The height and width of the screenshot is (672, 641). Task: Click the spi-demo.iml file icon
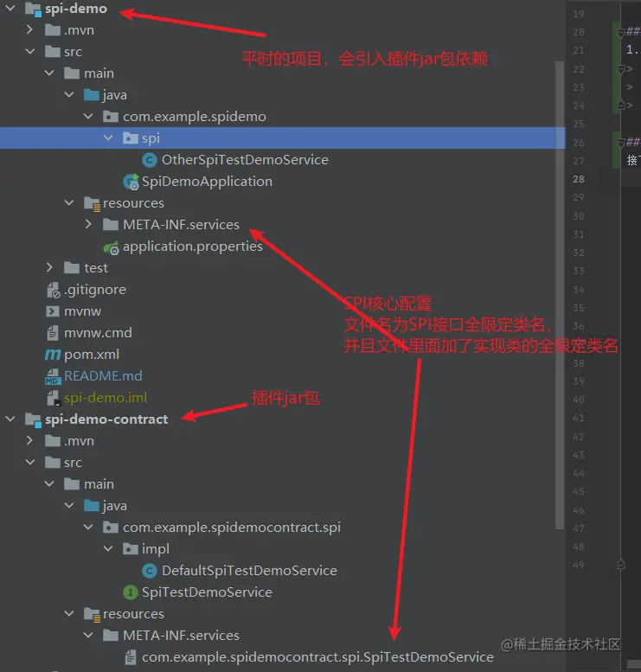[x=54, y=398]
